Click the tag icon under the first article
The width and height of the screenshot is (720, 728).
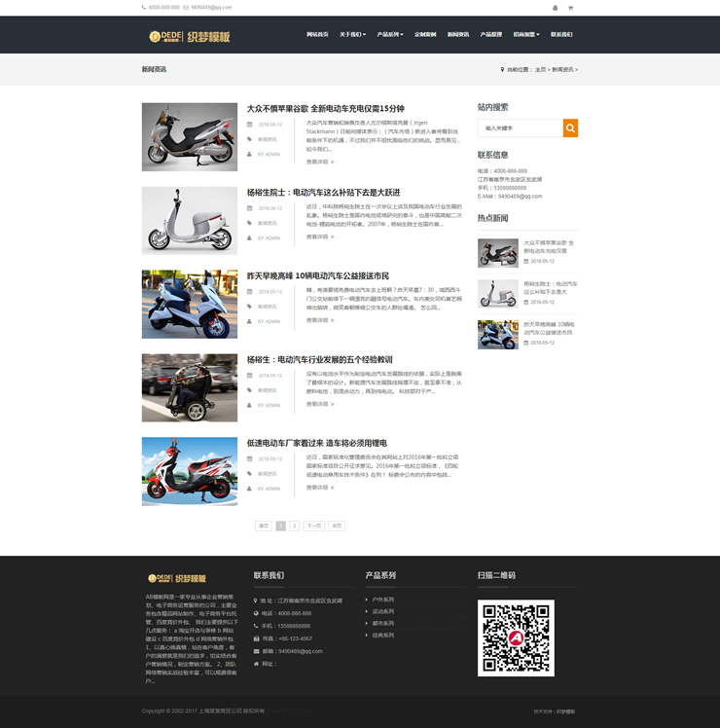pyautogui.click(x=249, y=139)
